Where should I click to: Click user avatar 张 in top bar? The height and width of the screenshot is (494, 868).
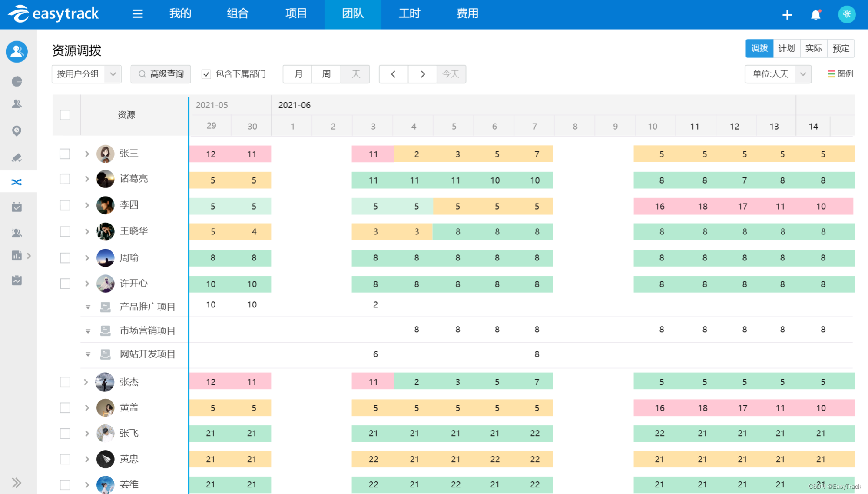coord(846,14)
